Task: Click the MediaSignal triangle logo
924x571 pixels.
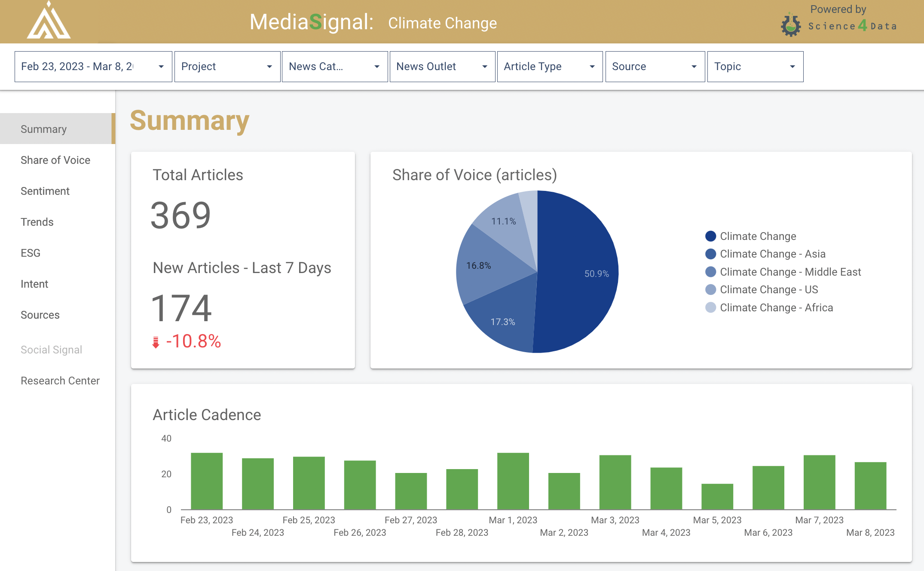Action: [49, 20]
